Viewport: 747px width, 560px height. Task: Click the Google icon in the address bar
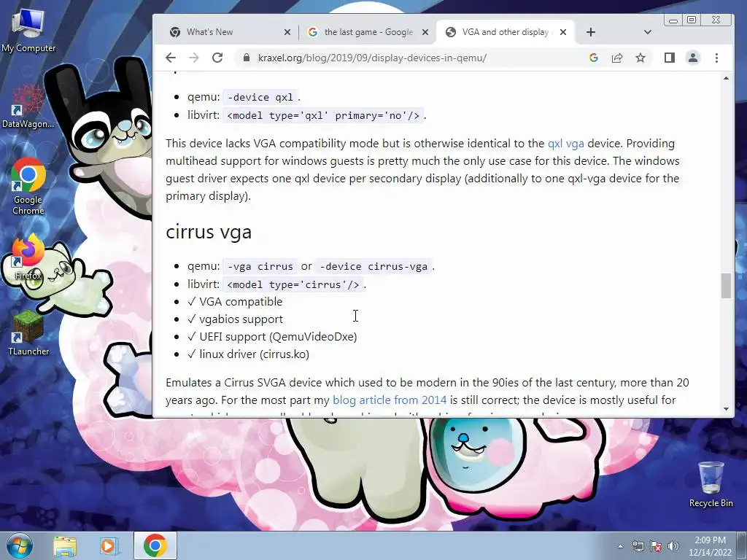click(594, 58)
